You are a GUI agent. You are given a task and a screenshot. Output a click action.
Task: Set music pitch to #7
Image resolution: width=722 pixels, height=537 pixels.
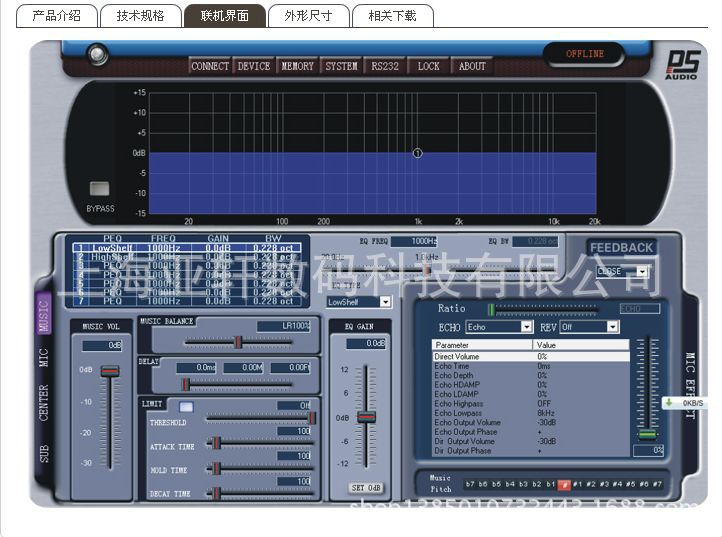tap(657, 484)
